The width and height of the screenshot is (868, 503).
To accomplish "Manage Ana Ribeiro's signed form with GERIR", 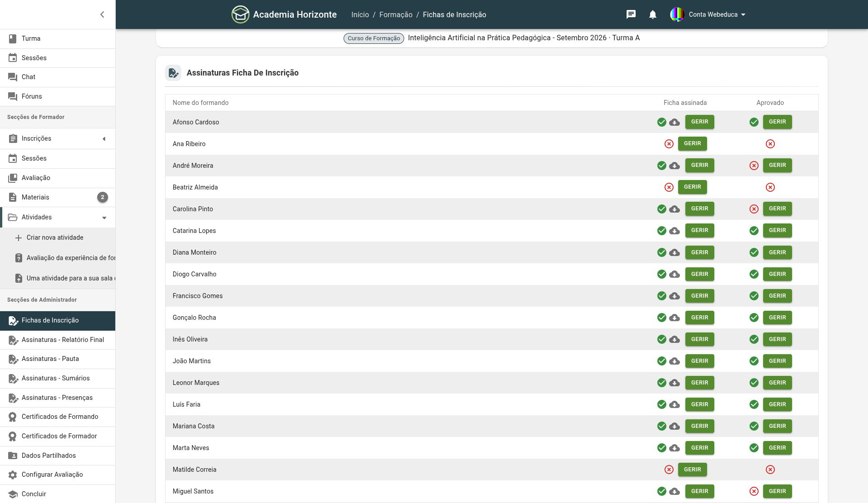I will (693, 143).
